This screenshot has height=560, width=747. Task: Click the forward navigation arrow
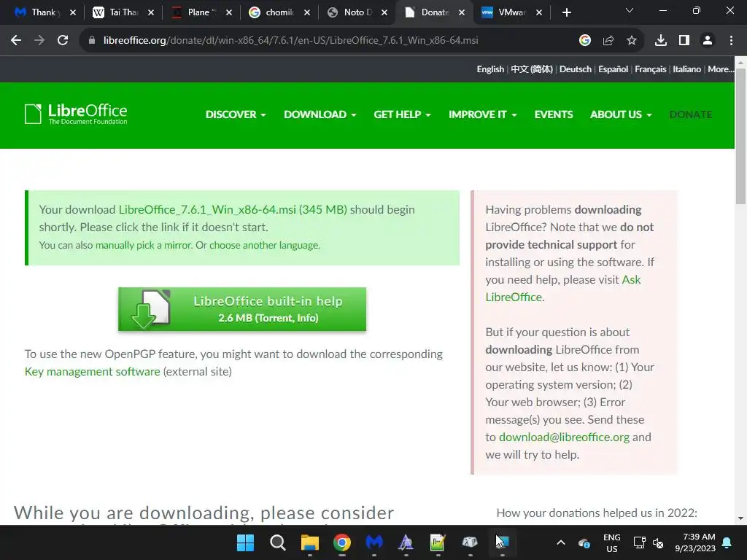pos(39,41)
